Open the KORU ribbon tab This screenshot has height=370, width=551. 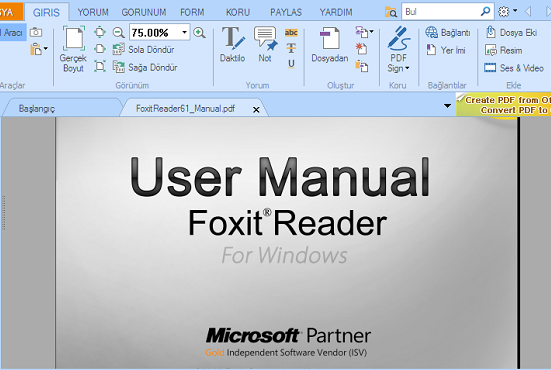(x=238, y=12)
